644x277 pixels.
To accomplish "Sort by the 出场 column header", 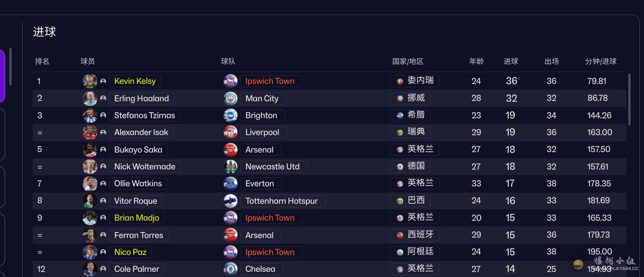I will click(551, 62).
